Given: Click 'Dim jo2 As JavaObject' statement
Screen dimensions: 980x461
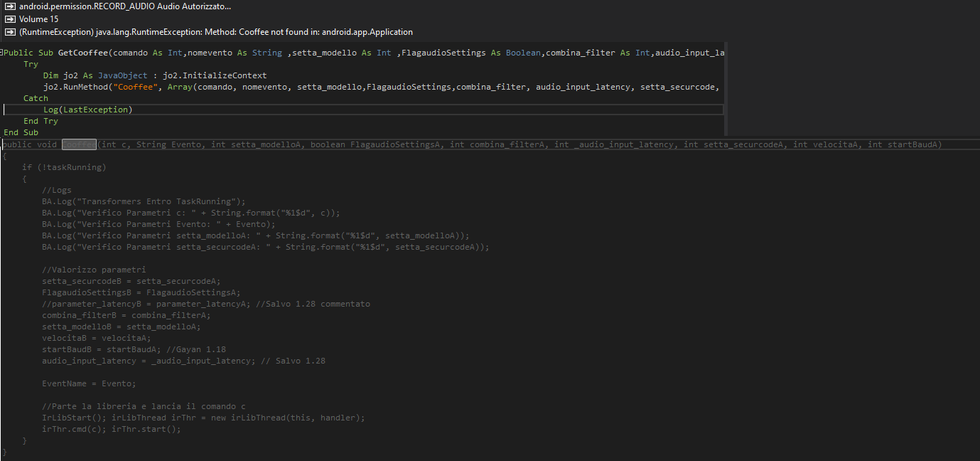Looking at the screenshot, I should [95, 75].
